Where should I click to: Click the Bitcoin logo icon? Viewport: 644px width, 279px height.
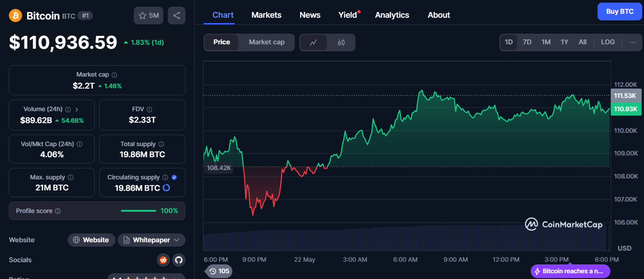15,16
